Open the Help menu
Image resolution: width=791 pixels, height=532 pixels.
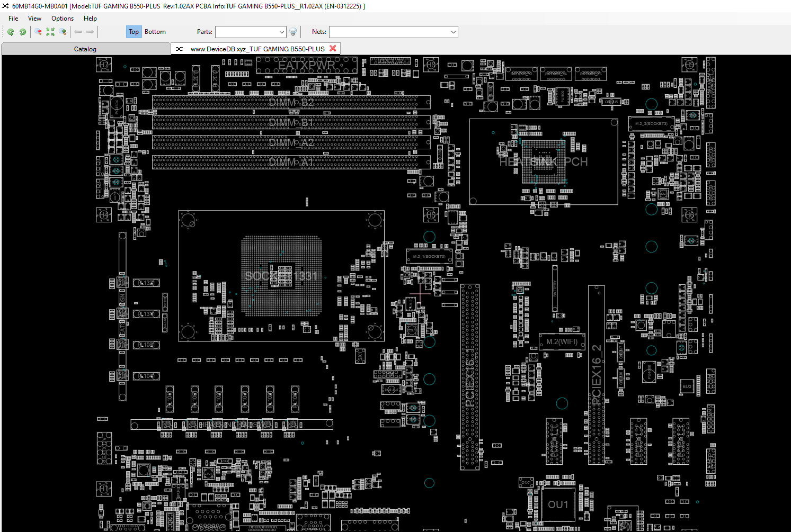tap(90, 19)
